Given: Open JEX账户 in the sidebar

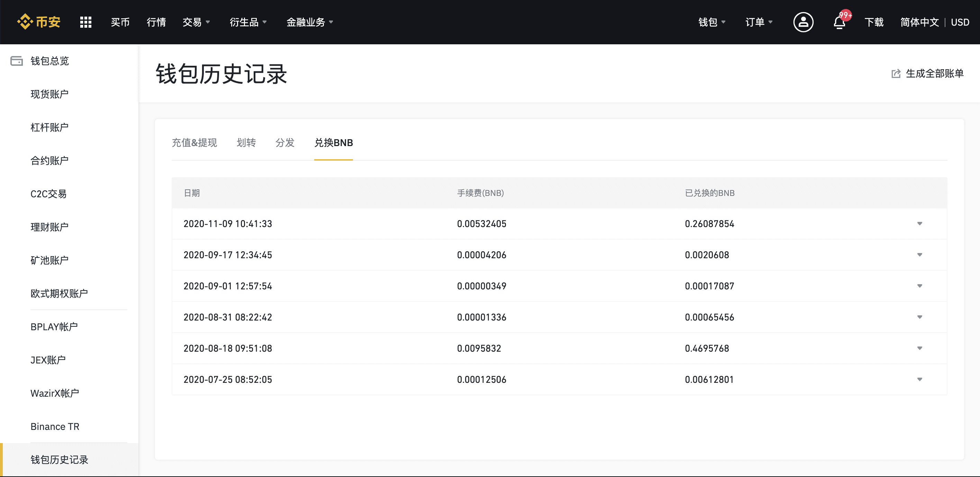Looking at the screenshot, I should (x=48, y=360).
